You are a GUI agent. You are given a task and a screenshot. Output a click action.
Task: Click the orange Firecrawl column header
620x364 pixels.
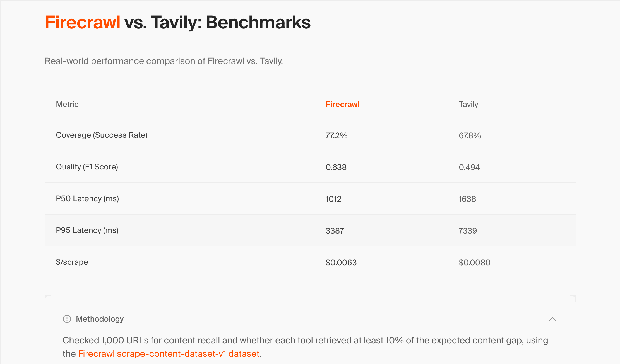342,104
